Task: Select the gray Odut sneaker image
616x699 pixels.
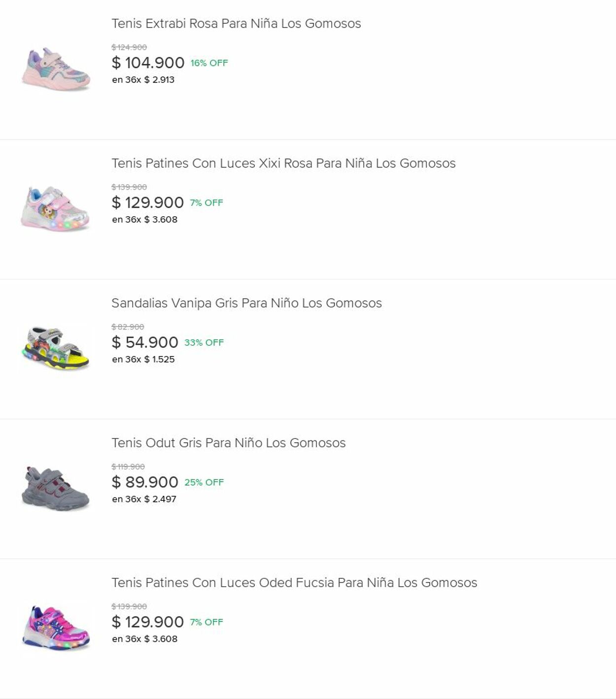Action: (56, 488)
